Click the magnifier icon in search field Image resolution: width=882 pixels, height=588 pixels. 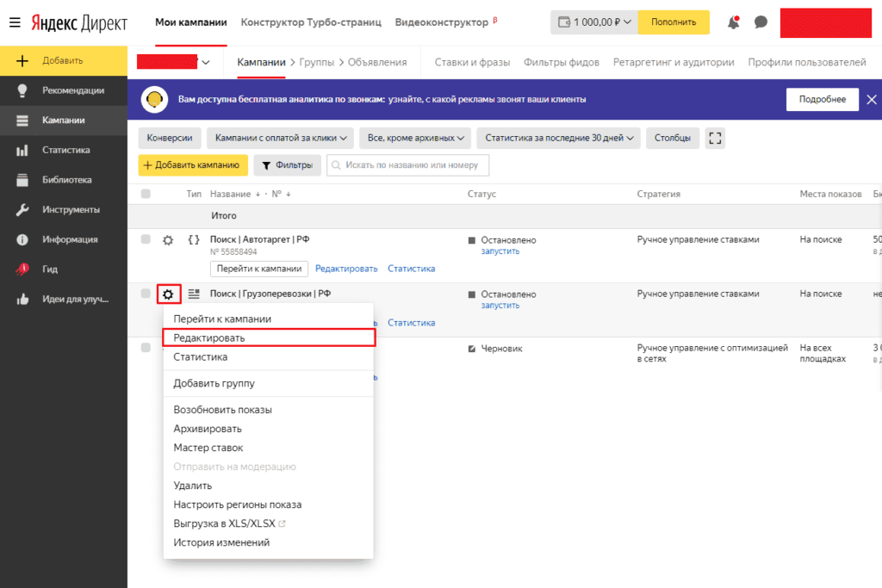337,165
